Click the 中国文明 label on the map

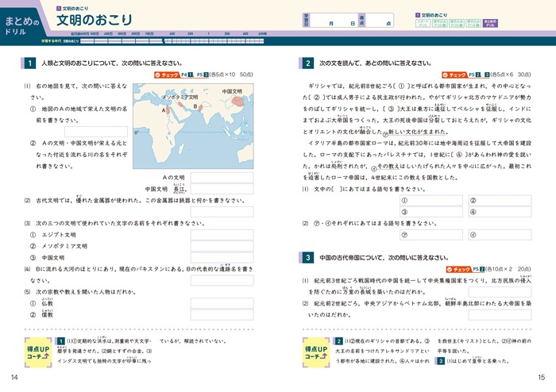click(x=232, y=91)
